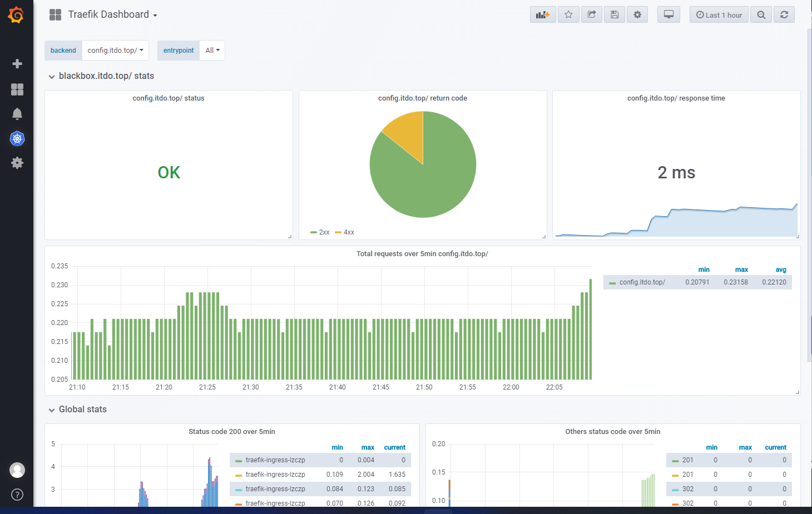Sort requests legend by avg

pos(781,270)
